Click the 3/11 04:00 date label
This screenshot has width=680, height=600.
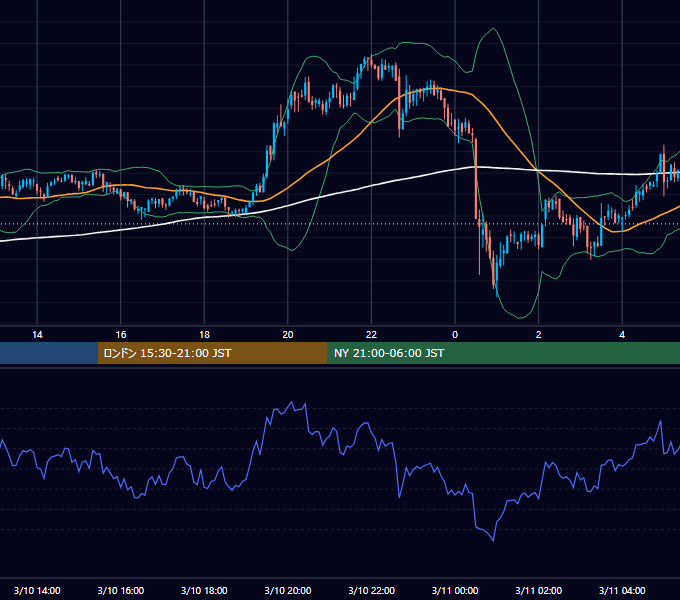tap(622, 590)
